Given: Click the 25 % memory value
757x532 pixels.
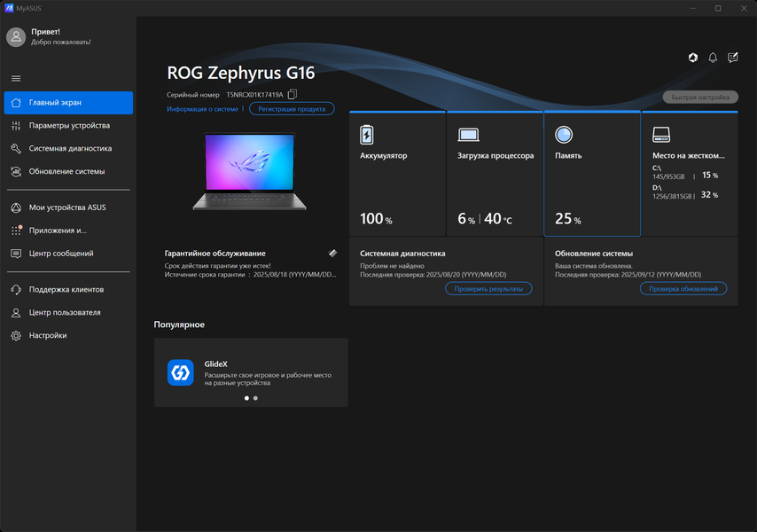Looking at the screenshot, I should (567, 219).
